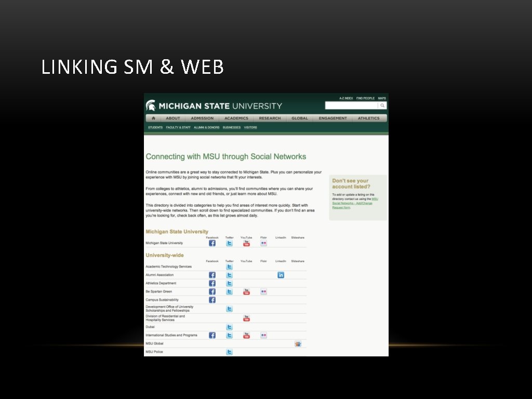Viewport: 532px width, 399px height.
Task: Open the Maps link
Action: [382, 98]
